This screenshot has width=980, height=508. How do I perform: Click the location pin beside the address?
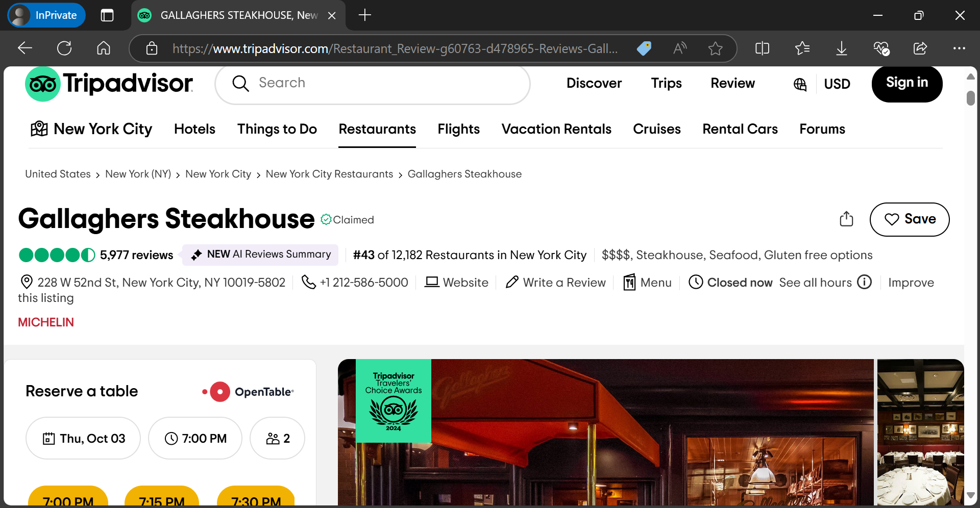pyautogui.click(x=26, y=282)
